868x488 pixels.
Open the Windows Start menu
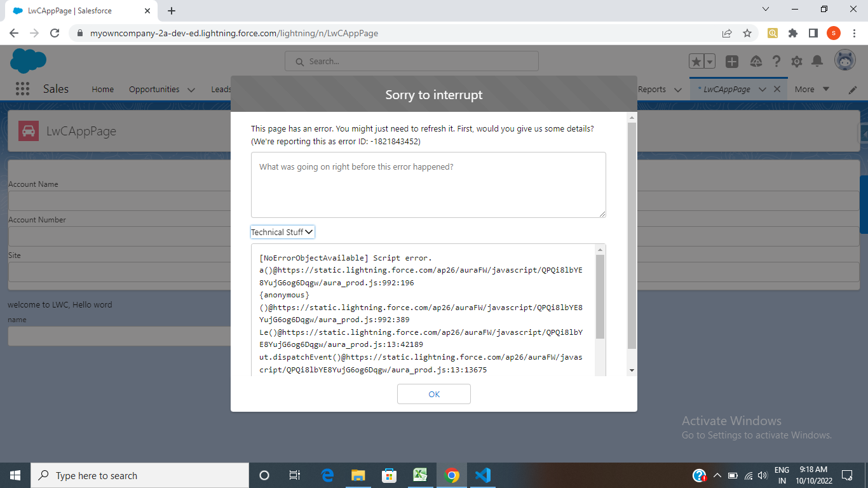[15, 475]
